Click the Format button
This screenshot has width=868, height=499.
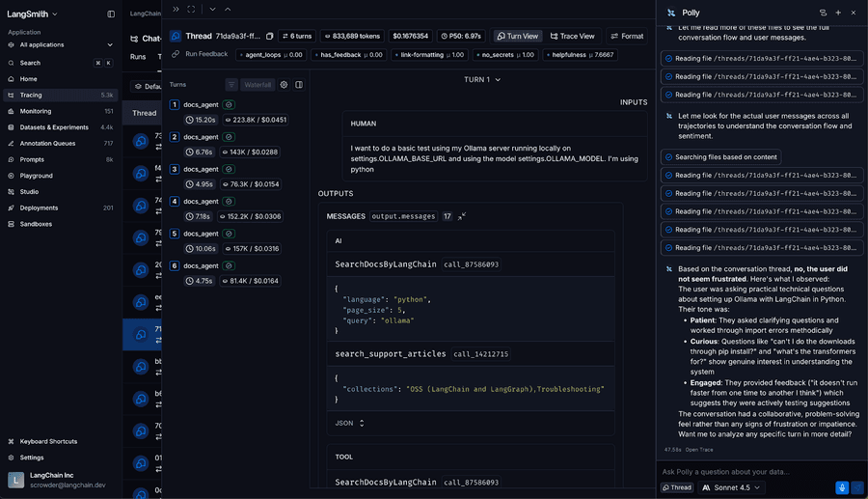coord(627,36)
